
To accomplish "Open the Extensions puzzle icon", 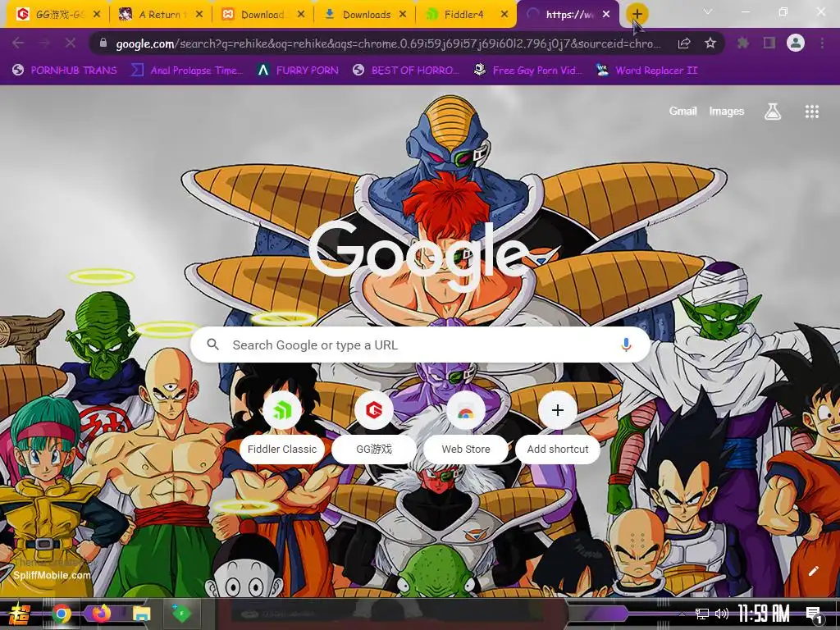I will 743,43.
